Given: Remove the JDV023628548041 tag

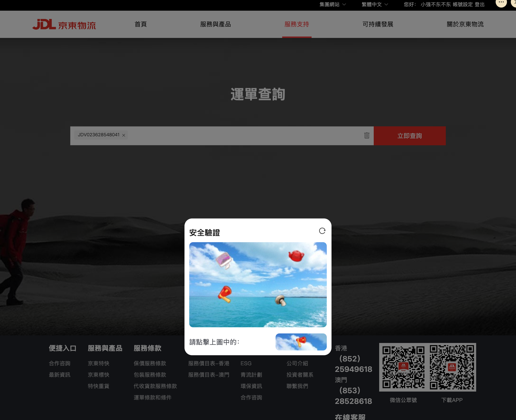Looking at the screenshot, I should click(124, 135).
